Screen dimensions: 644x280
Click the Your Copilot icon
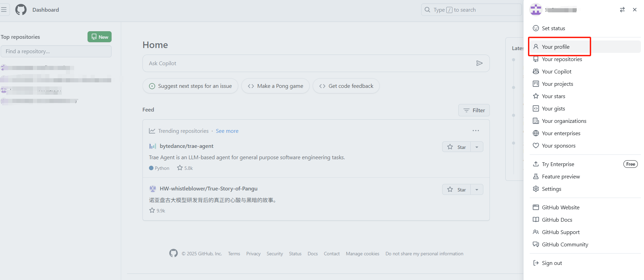click(x=536, y=71)
